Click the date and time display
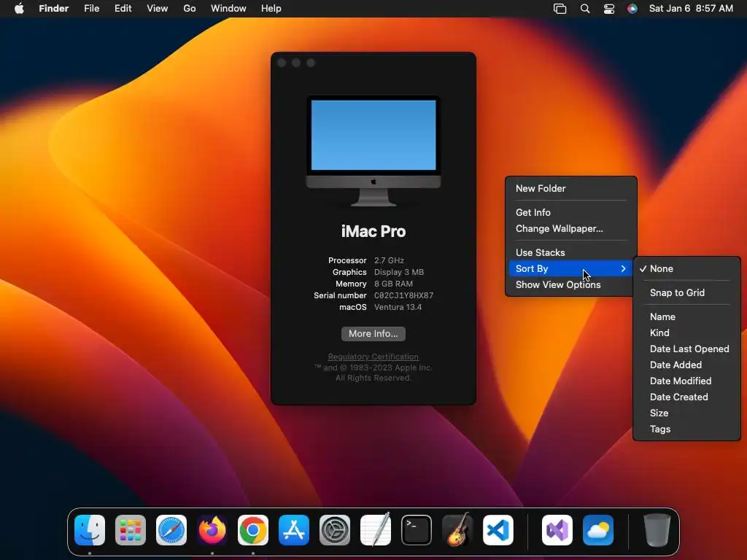747x560 pixels. (x=691, y=9)
